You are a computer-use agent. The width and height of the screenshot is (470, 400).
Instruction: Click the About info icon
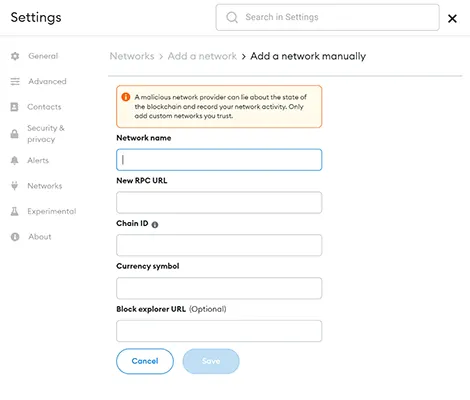pyautogui.click(x=15, y=237)
